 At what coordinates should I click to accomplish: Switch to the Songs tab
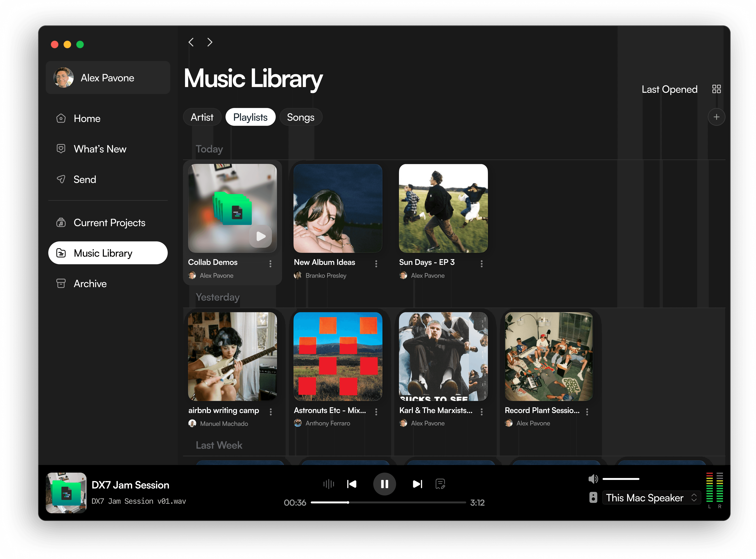(x=300, y=117)
